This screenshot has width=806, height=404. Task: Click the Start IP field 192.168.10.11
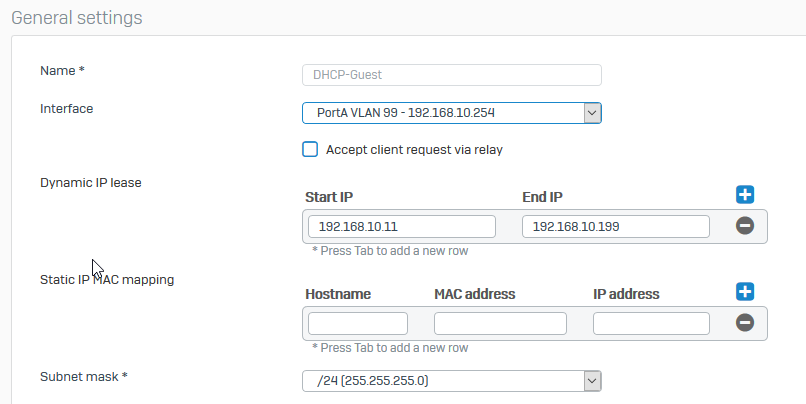click(x=401, y=227)
